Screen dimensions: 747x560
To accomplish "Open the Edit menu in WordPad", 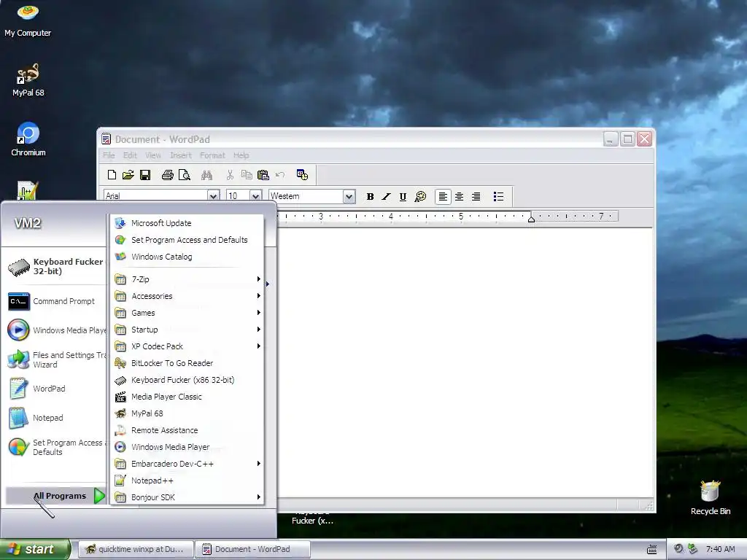I will (130, 155).
